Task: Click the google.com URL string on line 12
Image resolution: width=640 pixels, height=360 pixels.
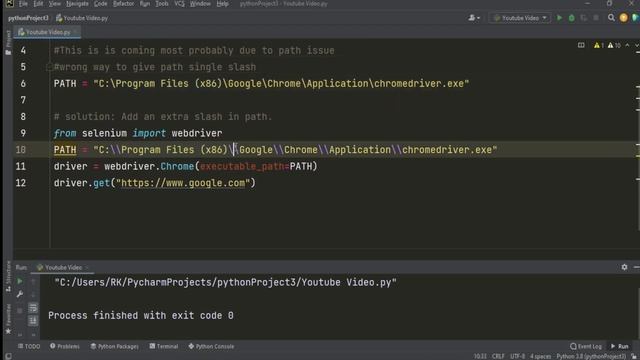Action: click(183, 183)
